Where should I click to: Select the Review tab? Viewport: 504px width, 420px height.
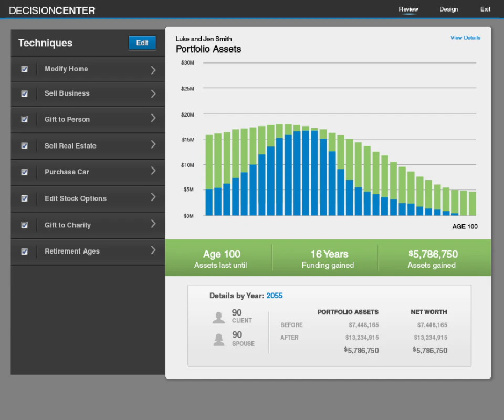pyautogui.click(x=408, y=9)
